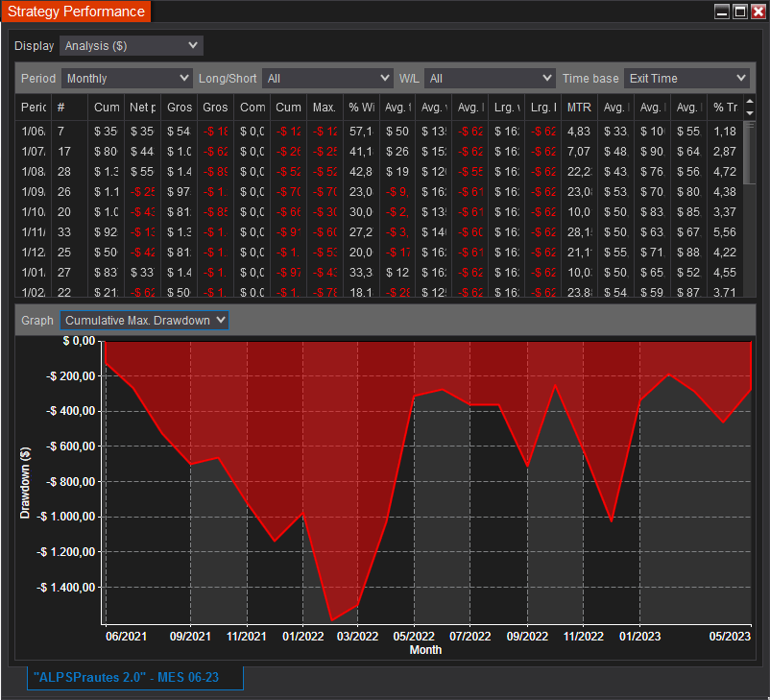Click trade count 33 in the 1/11 row
Image resolution: width=770 pixels, height=700 pixels.
pyautogui.click(x=64, y=231)
